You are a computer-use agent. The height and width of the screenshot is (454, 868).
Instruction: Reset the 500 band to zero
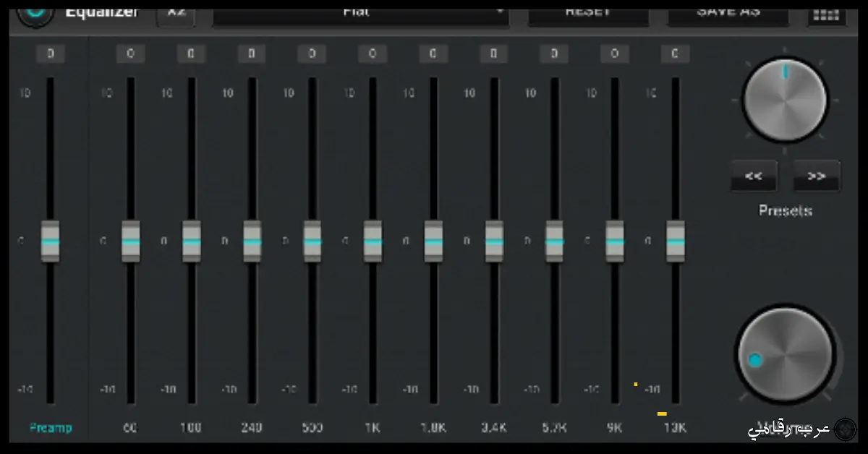tap(312, 53)
